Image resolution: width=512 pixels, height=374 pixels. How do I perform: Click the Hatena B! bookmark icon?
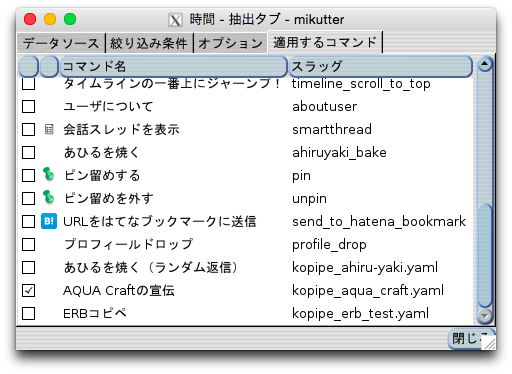click(49, 221)
